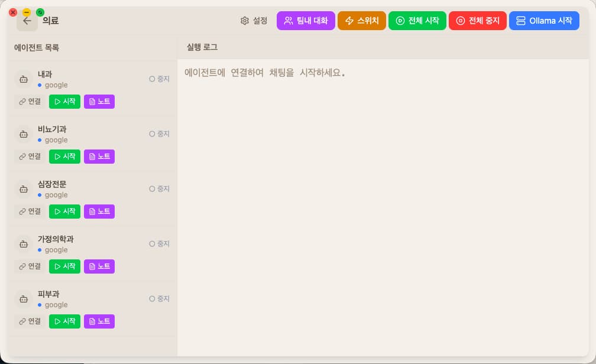Launch Ollama with Ollama 시작 button

tap(543, 21)
